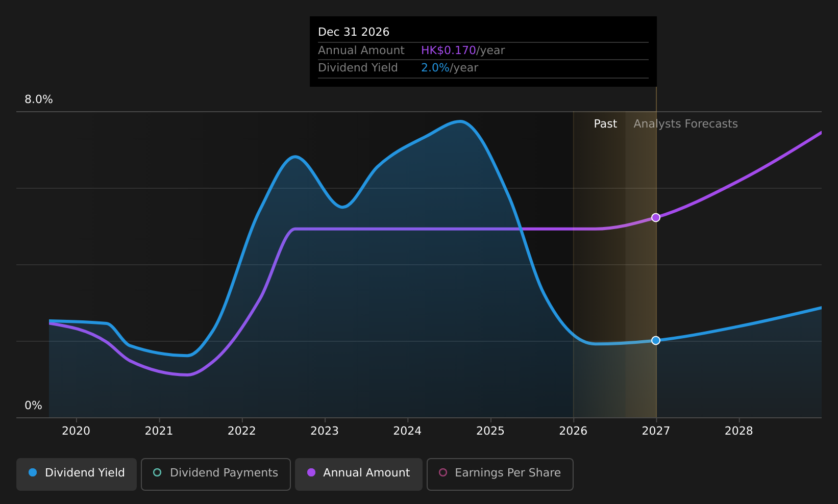The width and height of the screenshot is (838, 504).
Task: Enable the Dividend Payments legend series
Action: (x=215, y=474)
